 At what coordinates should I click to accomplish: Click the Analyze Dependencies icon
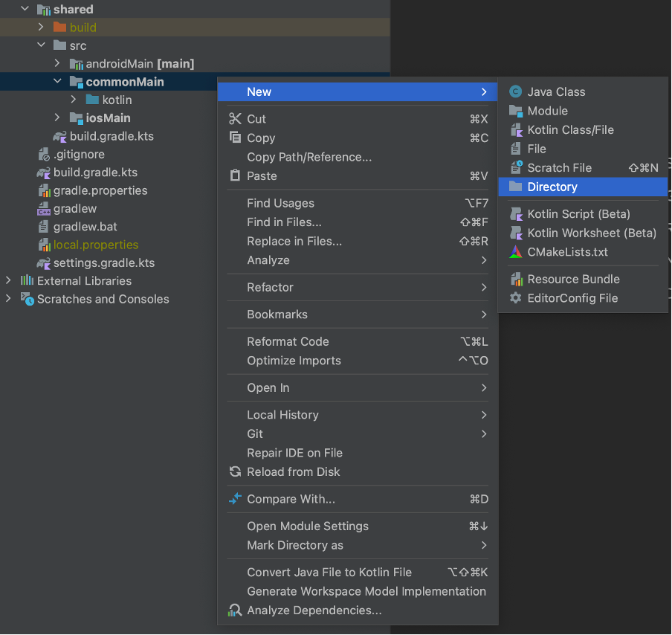click(x=235, y=610)
